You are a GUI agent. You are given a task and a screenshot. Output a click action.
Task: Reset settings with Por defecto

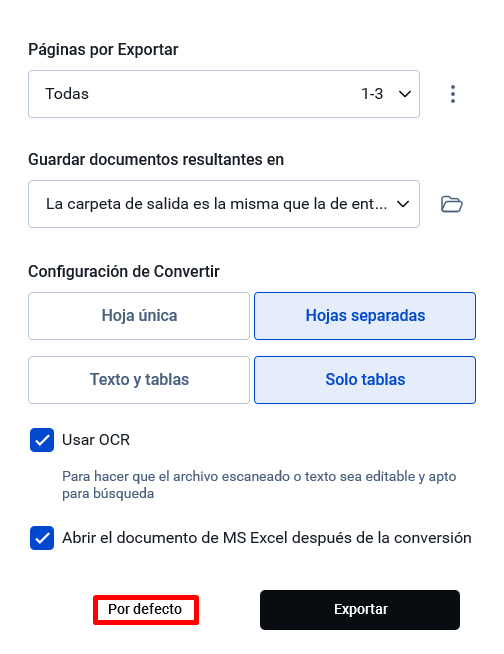click(x=146, y=609)
